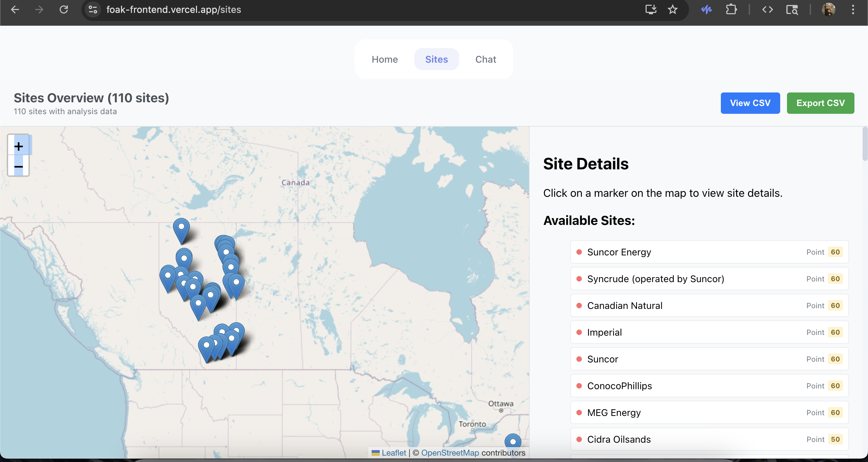Click the map zoom out minus button

[19, 166]
